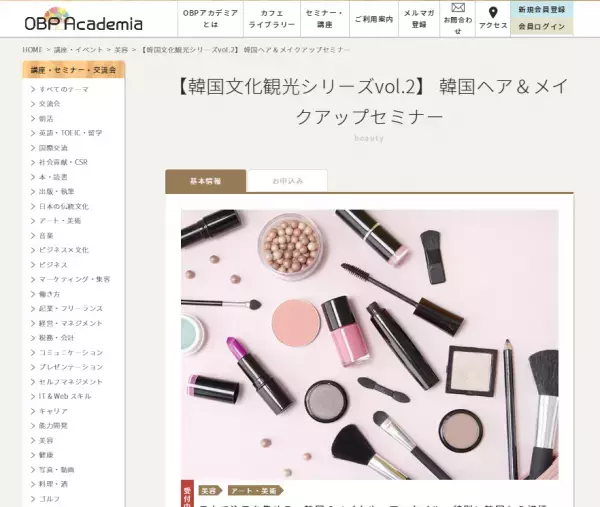
Task: Open 経営・マネジメント category
Action: [x=71, y=323]
